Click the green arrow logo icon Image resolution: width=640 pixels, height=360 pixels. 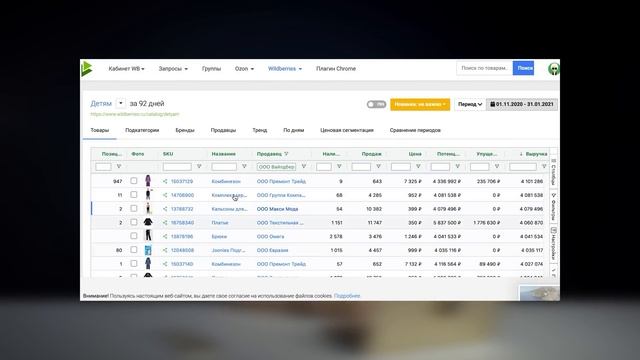pos(87,69)
